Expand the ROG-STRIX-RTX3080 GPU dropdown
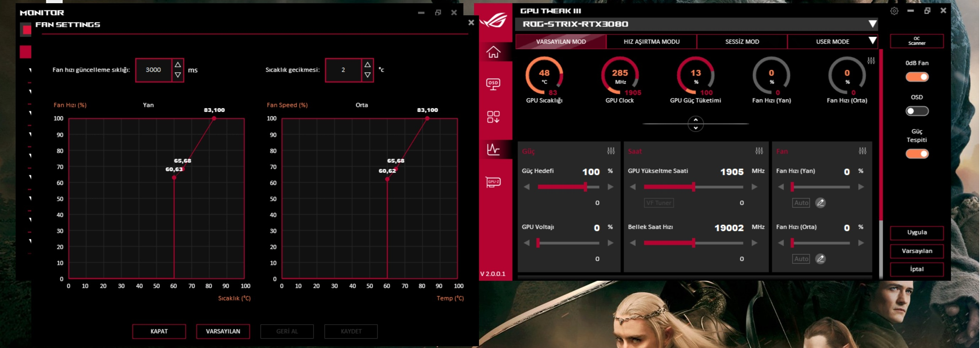 pyautogui.click(x=873, y=24)
